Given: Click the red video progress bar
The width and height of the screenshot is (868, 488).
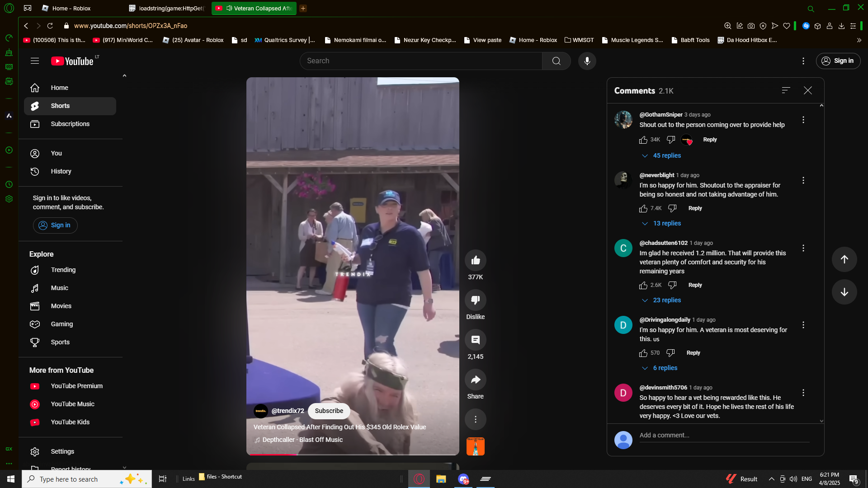Looking at the screenshot, I should (x=272, y=454).
